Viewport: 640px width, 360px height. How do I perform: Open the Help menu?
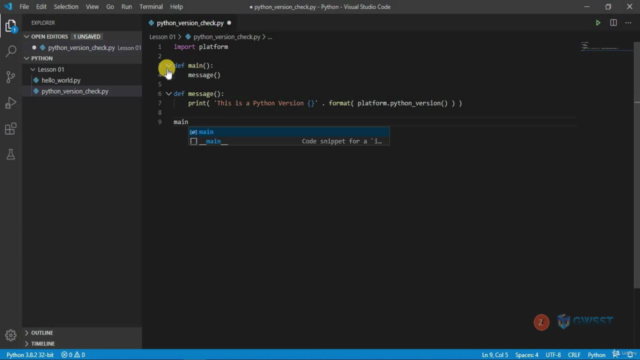(x=176, y=7)
